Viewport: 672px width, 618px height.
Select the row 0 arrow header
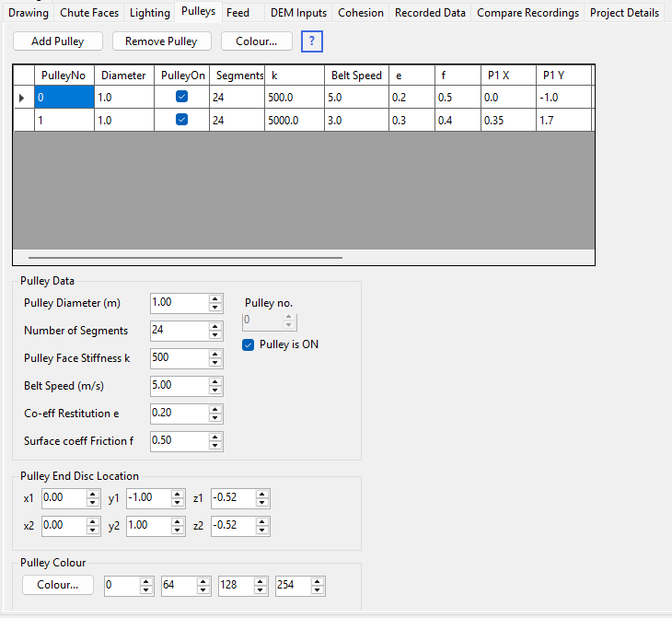(x=24, y=98)
